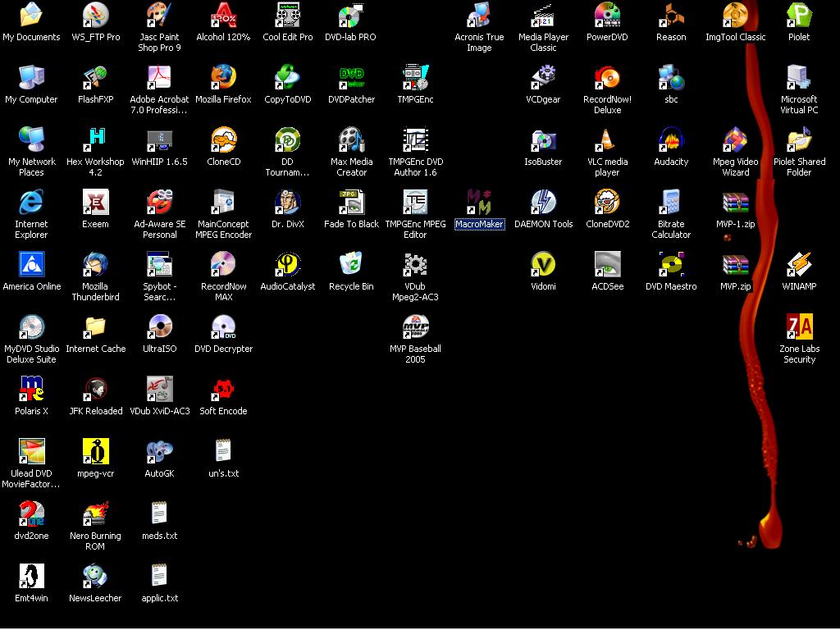Click the Exeem shortcut icon
Screen dimensions: 840x630
coord(96,202)
